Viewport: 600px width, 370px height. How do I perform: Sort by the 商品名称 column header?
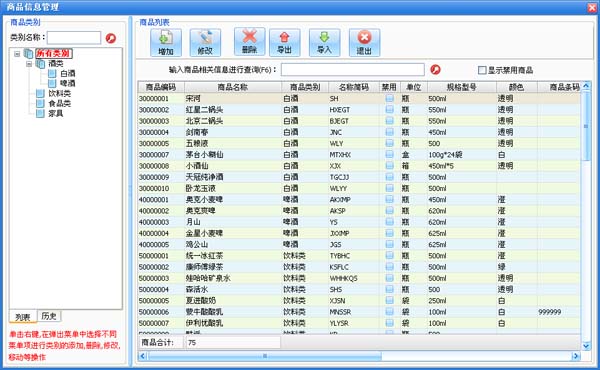[x=233, y=87]
